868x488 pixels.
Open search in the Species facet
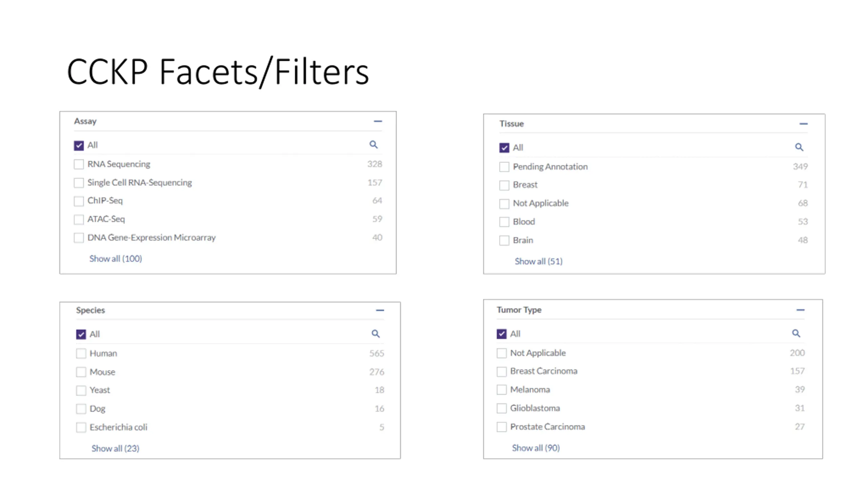coord(375,334)
